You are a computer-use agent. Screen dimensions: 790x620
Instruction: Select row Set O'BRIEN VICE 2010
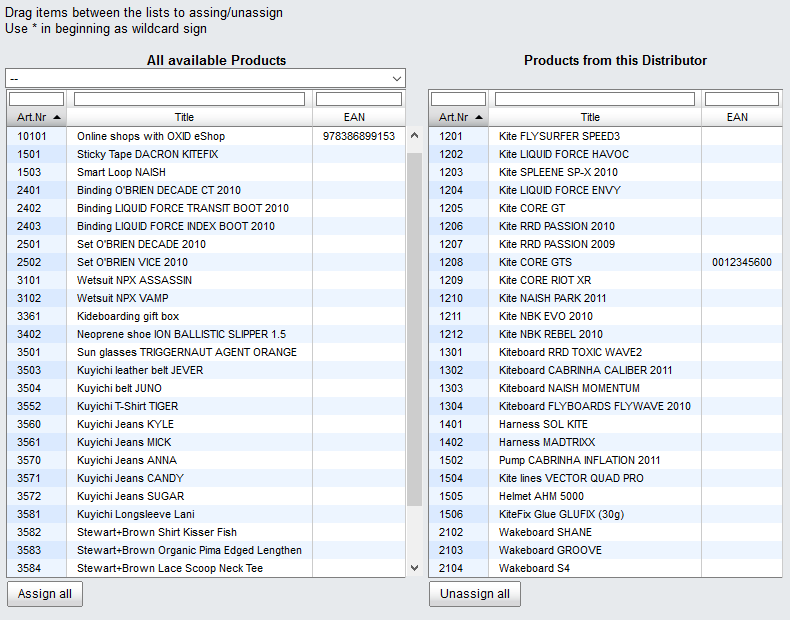pos(206,262)
